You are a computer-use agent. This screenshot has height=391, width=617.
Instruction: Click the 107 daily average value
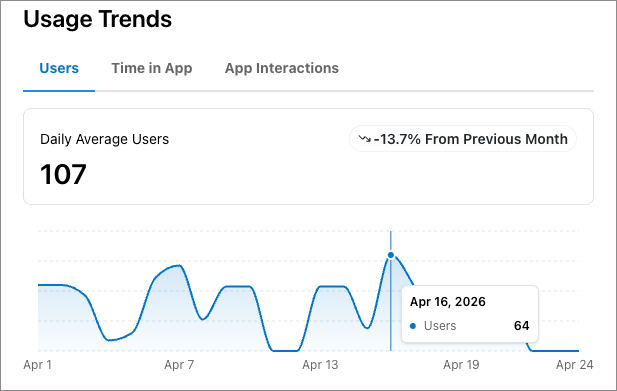pyautogui.click(x=63, y=174)
